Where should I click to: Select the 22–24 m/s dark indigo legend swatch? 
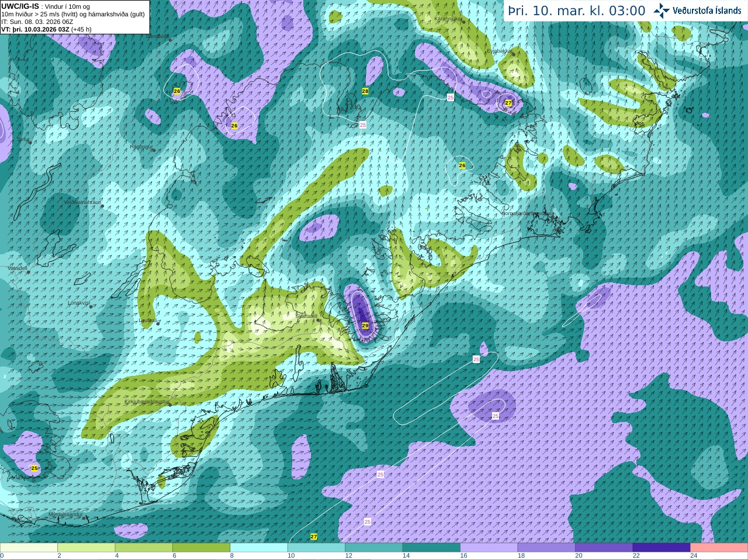tap(662, 548)
